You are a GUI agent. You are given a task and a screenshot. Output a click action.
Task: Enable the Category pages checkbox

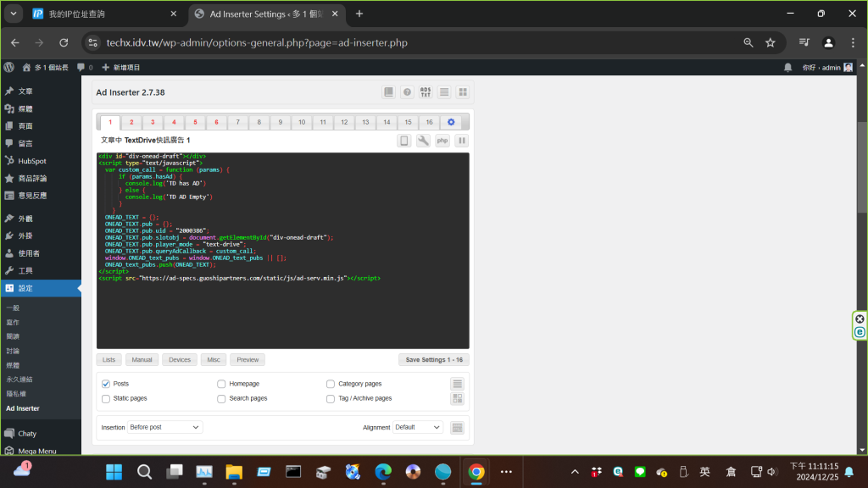point(331,384)
